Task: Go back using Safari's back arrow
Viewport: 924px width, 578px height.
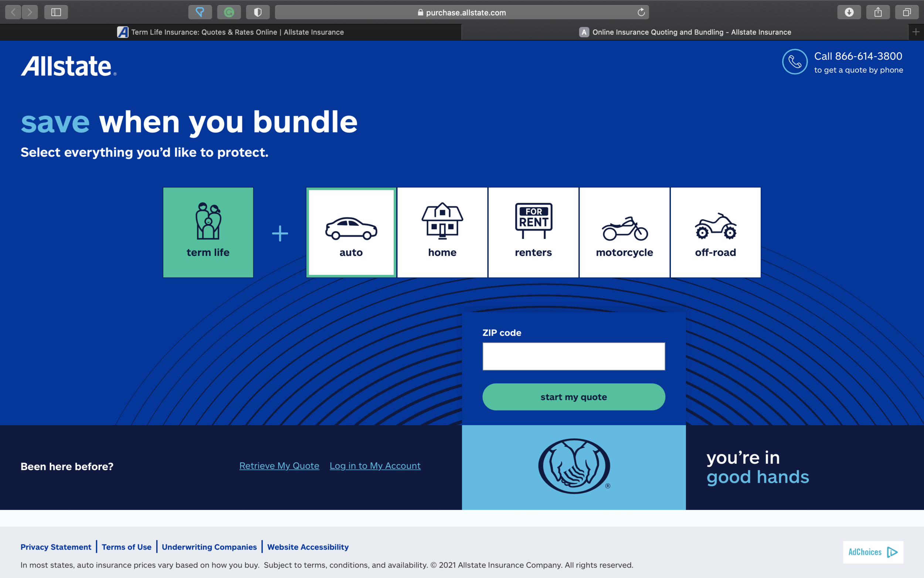Action: [x=13, y=12]
